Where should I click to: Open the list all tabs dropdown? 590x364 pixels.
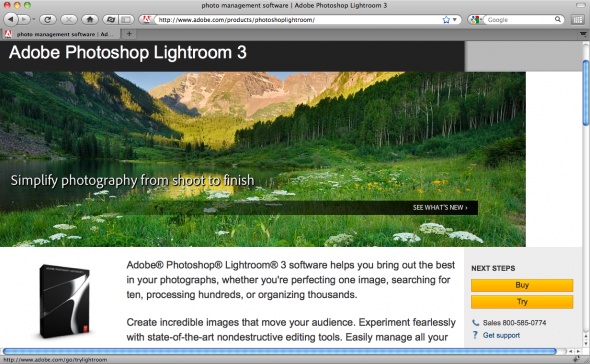tap(583, 34)
